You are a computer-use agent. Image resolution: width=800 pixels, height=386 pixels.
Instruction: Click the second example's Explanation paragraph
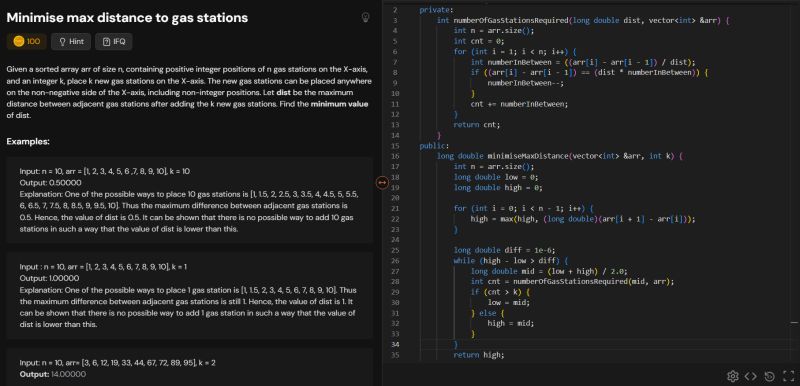(x=188, y=307)
